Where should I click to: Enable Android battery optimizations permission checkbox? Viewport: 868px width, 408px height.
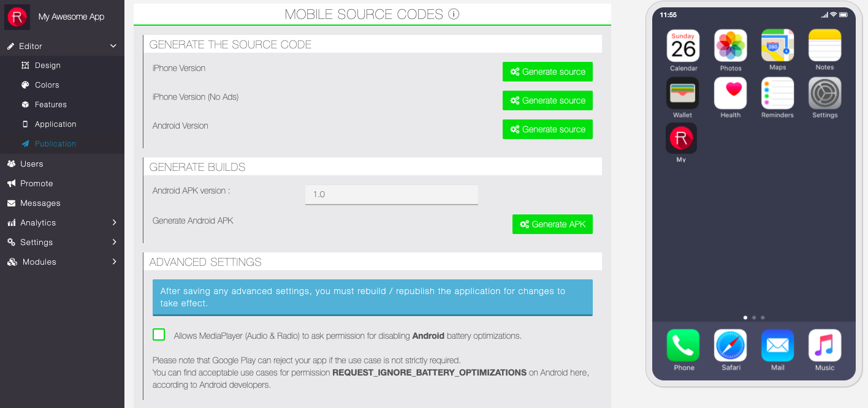click(x=159, y=334)
